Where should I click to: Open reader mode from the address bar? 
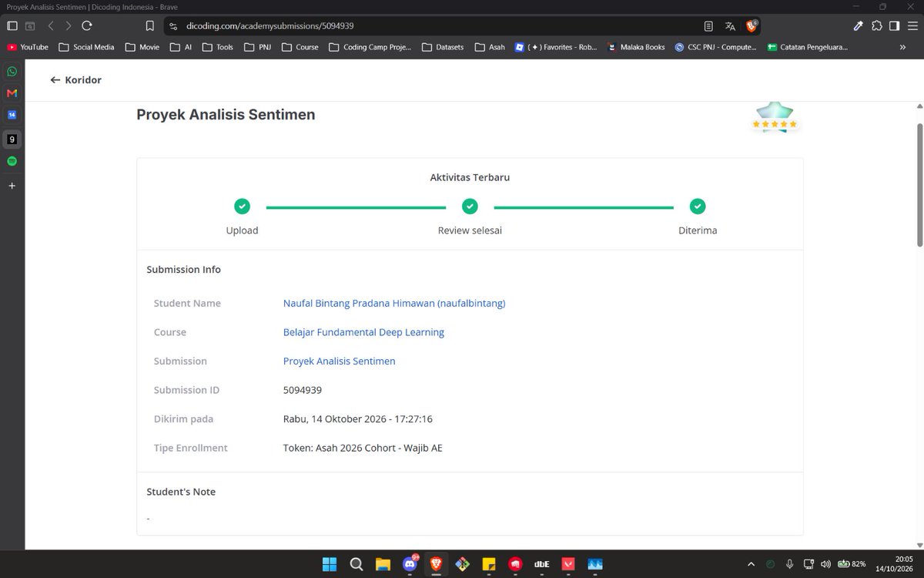pos(708,25)
